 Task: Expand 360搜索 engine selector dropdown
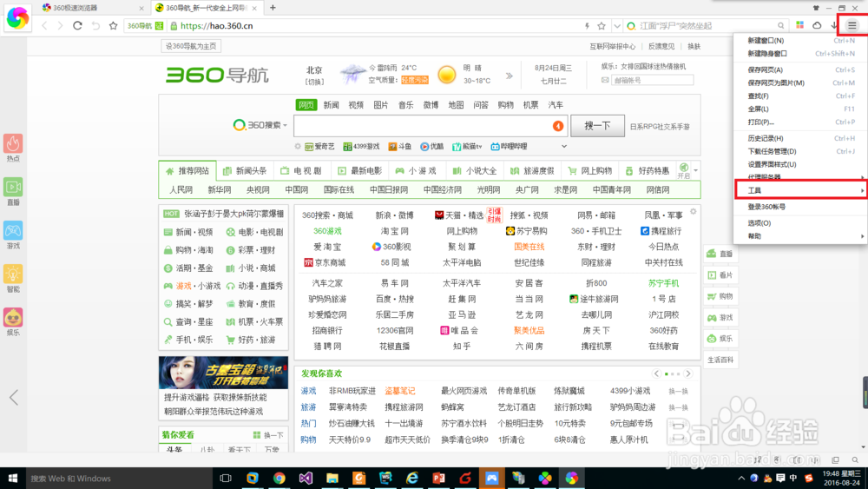pyautogui.click(x=285, y=126)
